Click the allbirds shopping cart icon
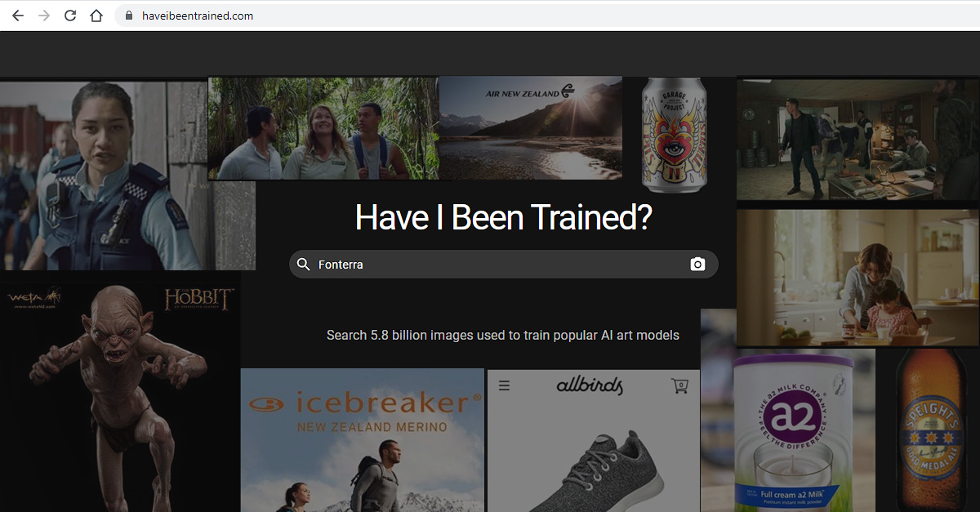 point(679,385)
